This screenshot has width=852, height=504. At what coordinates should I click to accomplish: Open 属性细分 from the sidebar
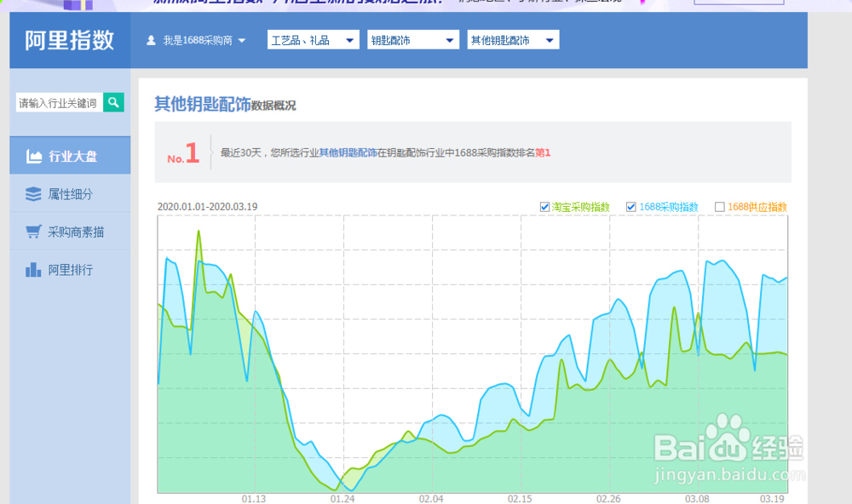point(33,193)
